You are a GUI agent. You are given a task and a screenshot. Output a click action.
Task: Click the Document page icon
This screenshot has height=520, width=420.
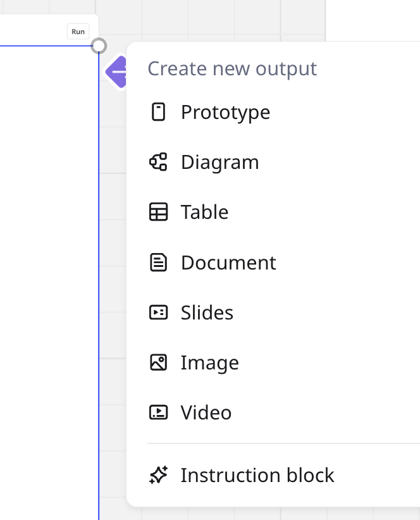point(158,263)
